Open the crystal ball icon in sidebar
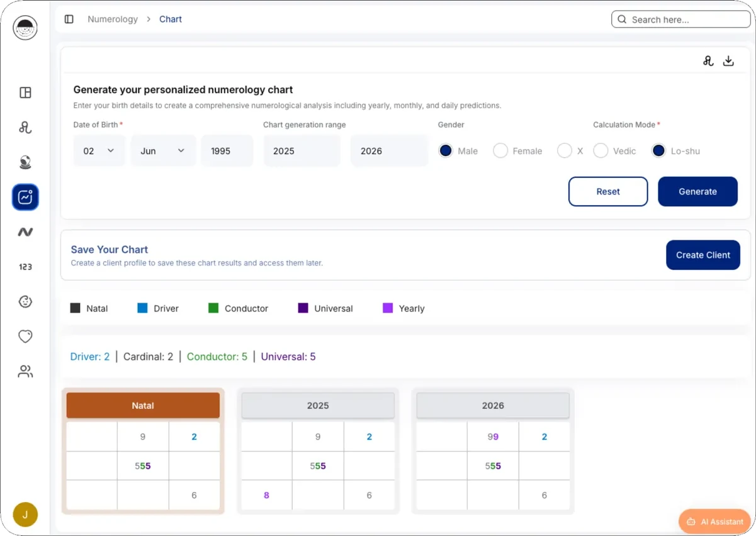This screenshot has height=536, width=756. point(25,162)
